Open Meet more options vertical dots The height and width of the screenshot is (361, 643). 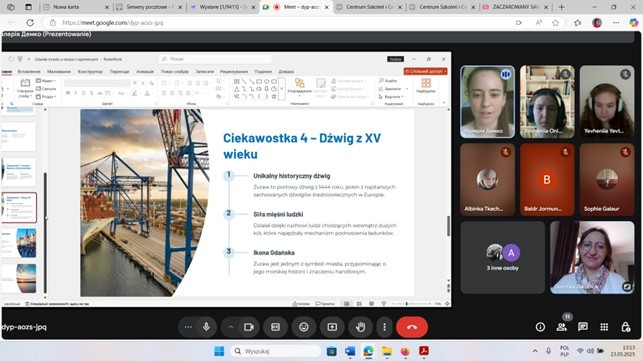tap(384, 327)
